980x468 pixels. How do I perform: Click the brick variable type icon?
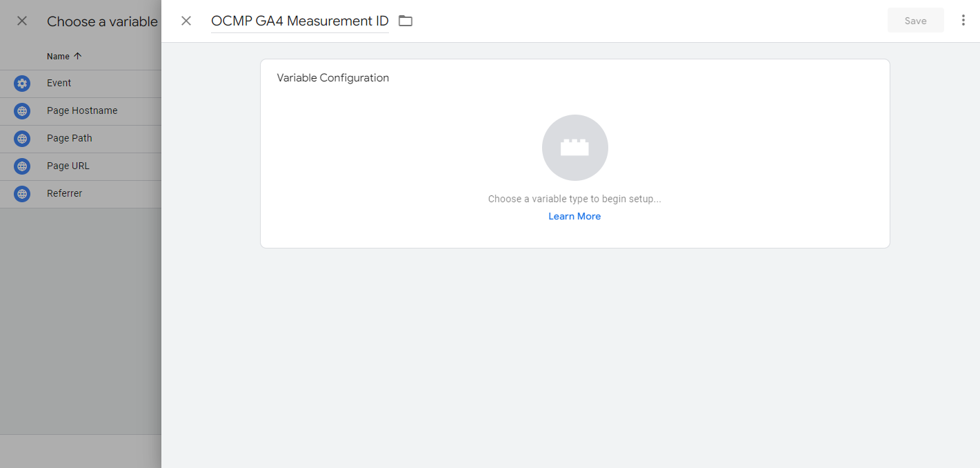tap(575, 148)
